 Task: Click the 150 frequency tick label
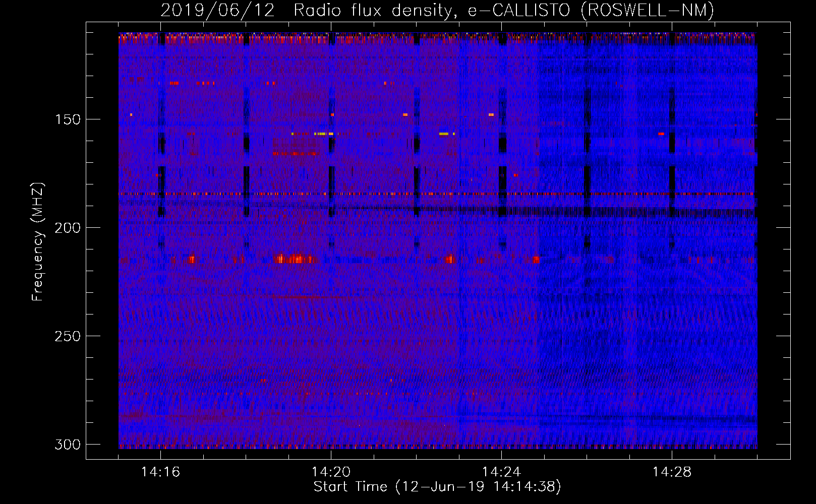coord(68,119)
